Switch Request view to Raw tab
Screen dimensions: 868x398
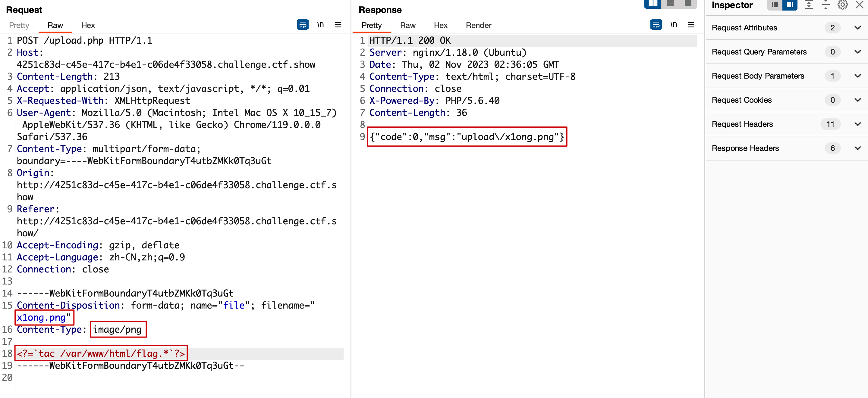[x=55, y=25]
